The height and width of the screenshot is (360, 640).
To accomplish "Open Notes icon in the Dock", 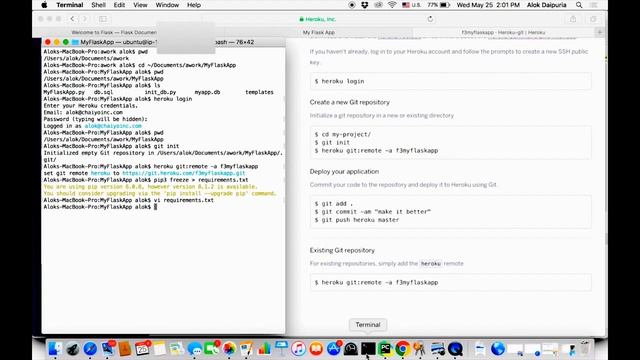I will point(160,349).
